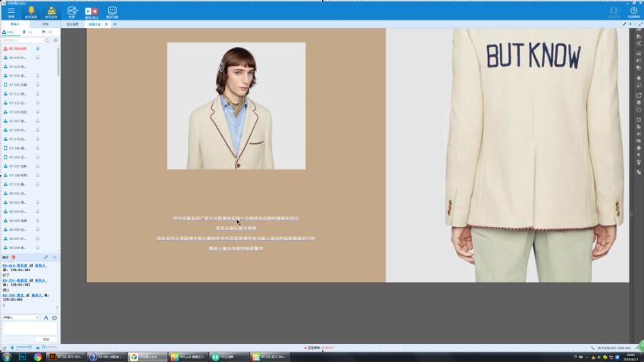Viewport: 644px width, 362px height.
Task: Stop recording with the red stop button
Action: 95,11
